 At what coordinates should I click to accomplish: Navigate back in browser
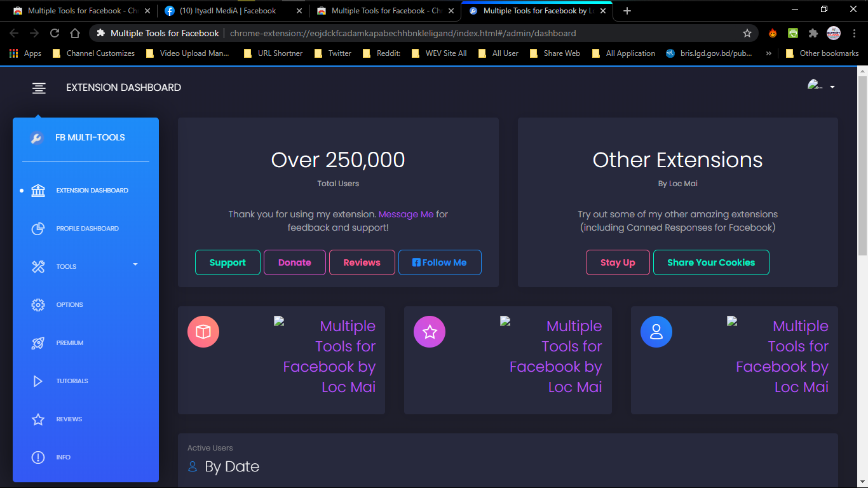point(14,33)
